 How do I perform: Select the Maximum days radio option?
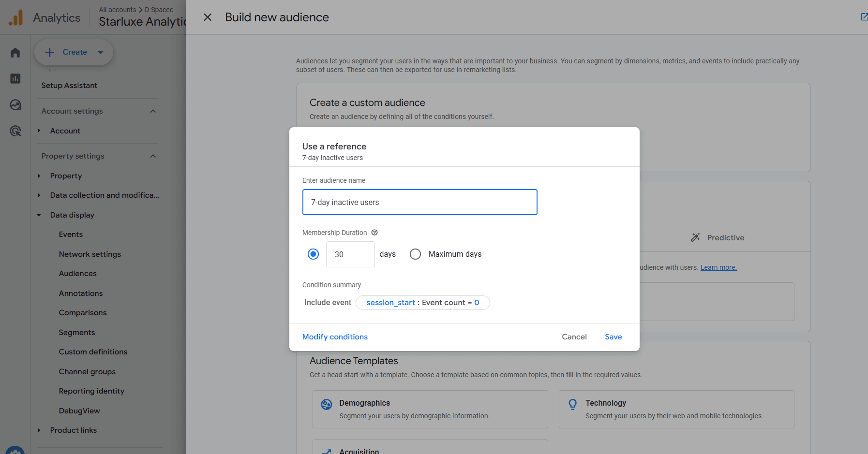click(x=416, y=254)
